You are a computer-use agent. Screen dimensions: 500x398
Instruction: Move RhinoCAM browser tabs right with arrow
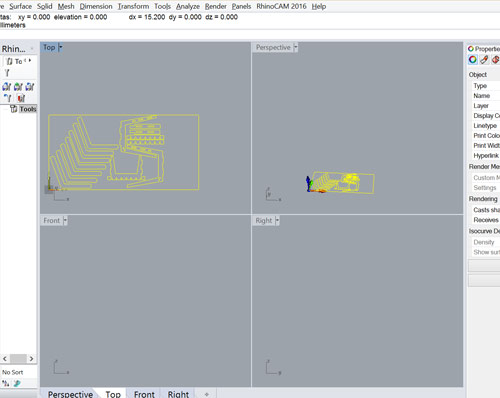(x=30, y=60)
